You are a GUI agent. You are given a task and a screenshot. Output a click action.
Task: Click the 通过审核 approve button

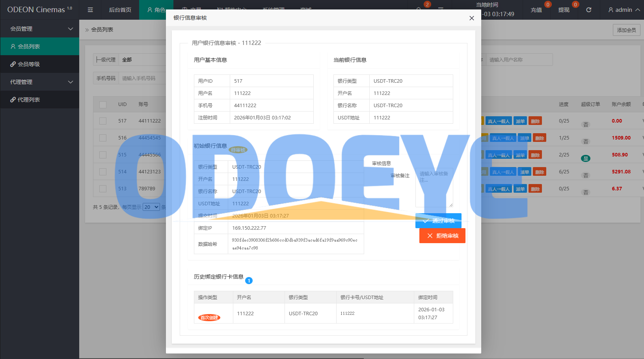click(x=438, y=221)
